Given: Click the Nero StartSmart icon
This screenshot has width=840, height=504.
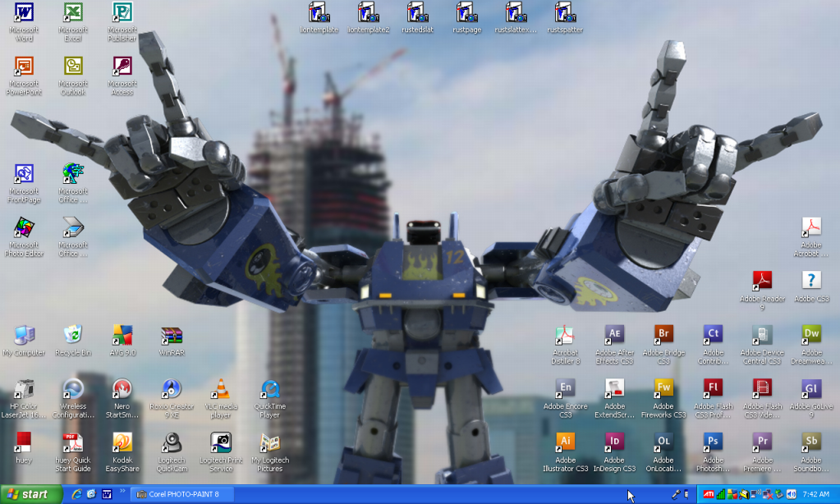Looking at the screenshot, I should tap(122, 388).
